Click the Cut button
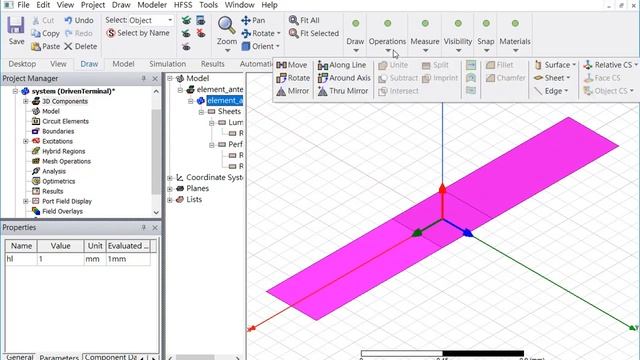640x360 pixels. (x=43, y=20)
